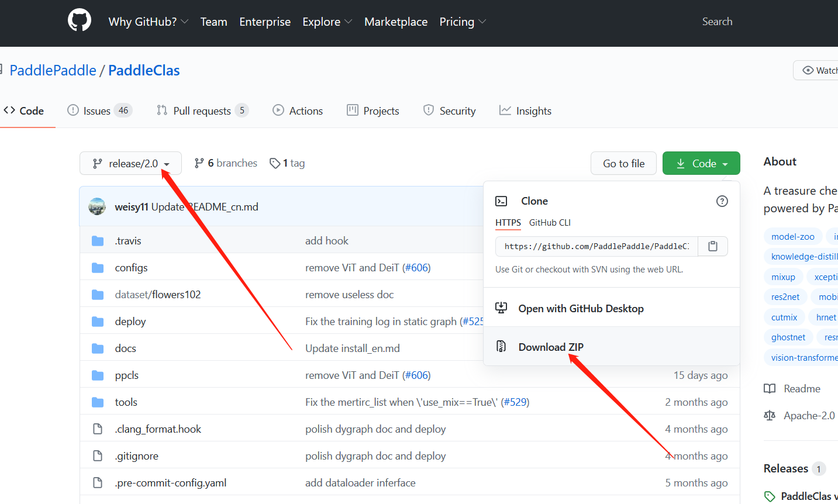Click the PaddleClas release tag icon
The height and width of the screenshot is (504, 838).
coord(770,496)
